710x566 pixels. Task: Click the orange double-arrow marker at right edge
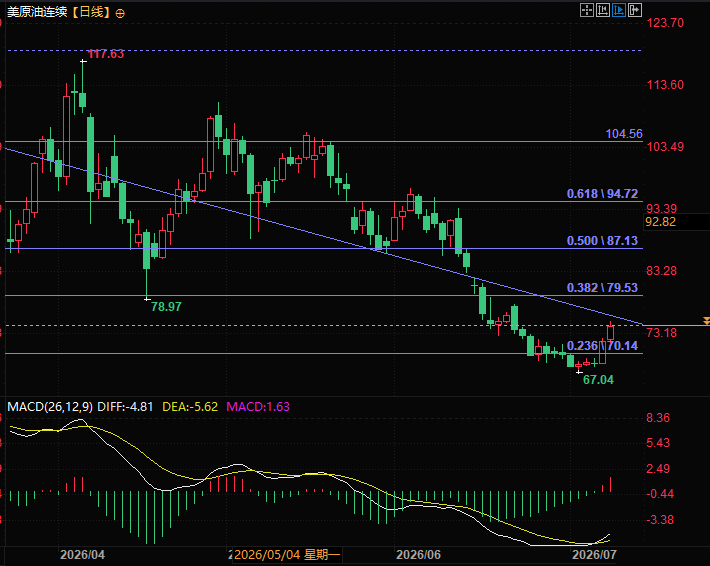[706, 321]
